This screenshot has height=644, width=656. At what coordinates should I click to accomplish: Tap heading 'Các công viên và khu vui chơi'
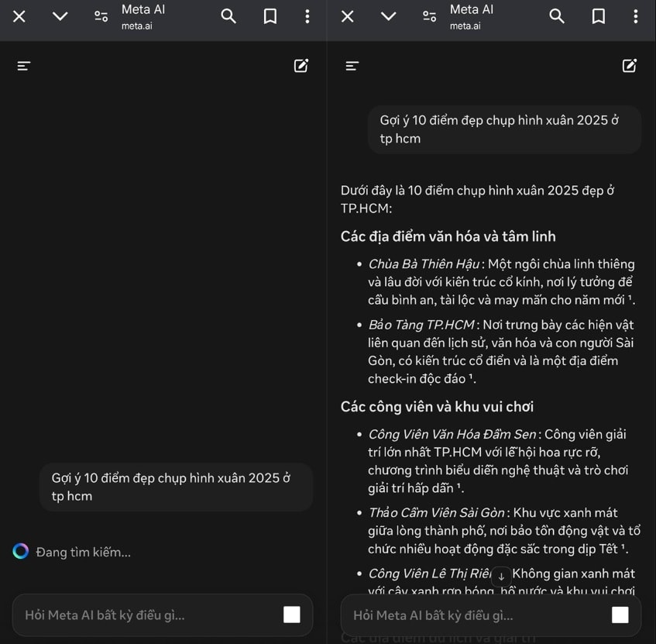click(x=437, y=407)
